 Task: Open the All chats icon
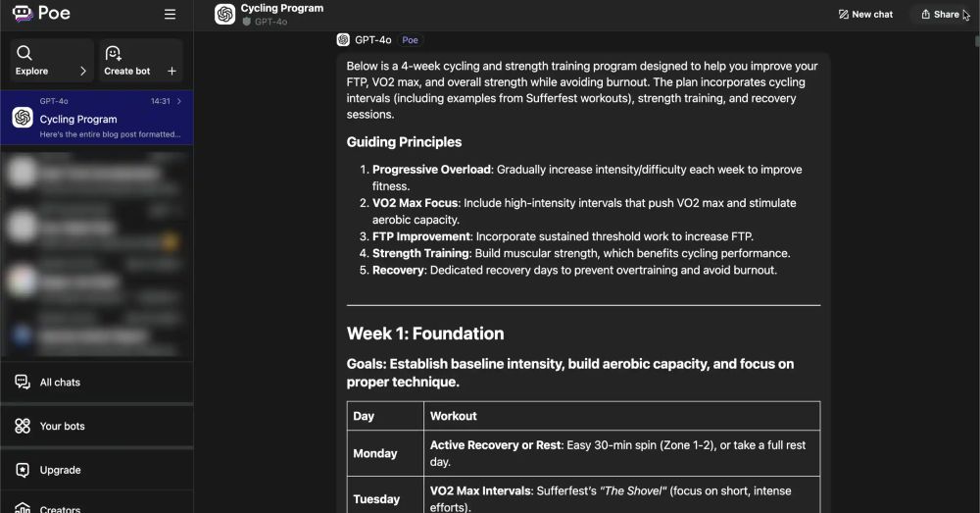coord(23,382)
